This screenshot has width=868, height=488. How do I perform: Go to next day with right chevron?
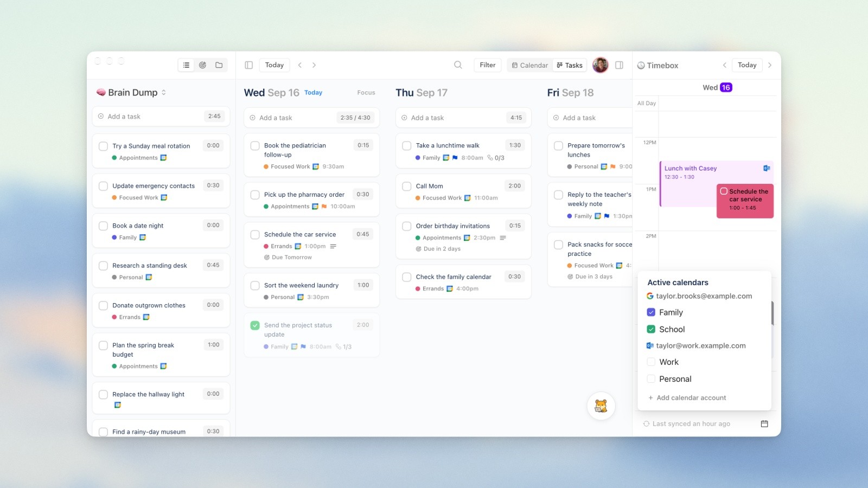314,65
